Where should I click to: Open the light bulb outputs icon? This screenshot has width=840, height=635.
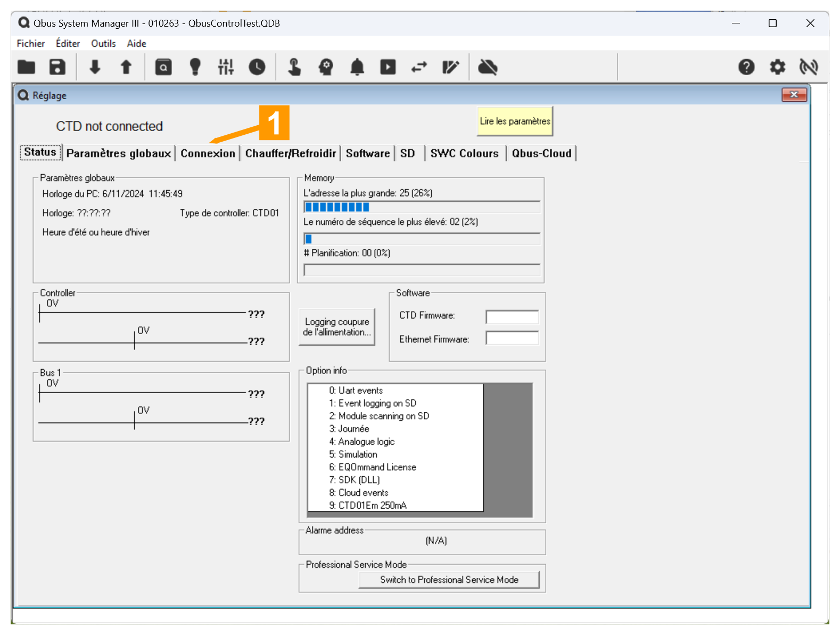(195, 67)
